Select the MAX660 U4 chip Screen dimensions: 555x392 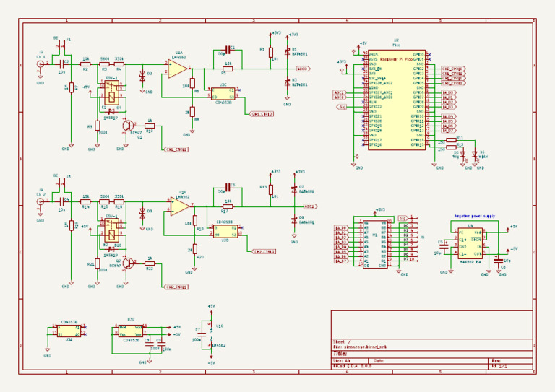pyautogui.click(x=470, y=243)
